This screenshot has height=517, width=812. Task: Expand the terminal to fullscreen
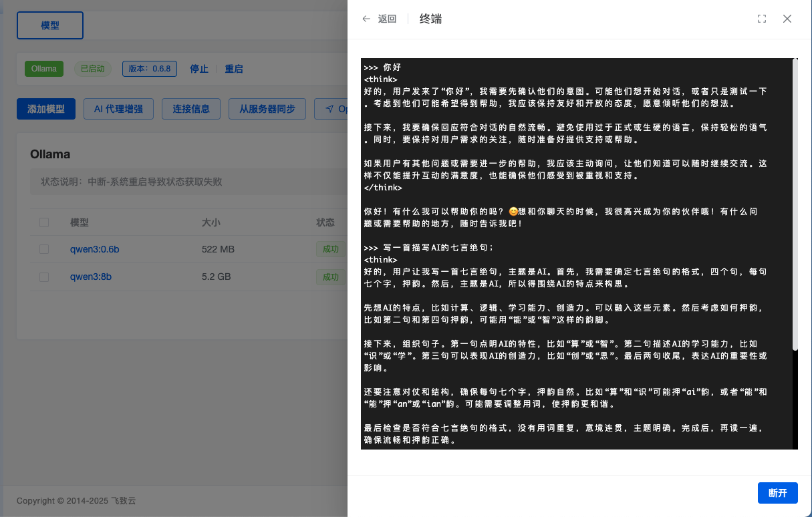point(762,19)
